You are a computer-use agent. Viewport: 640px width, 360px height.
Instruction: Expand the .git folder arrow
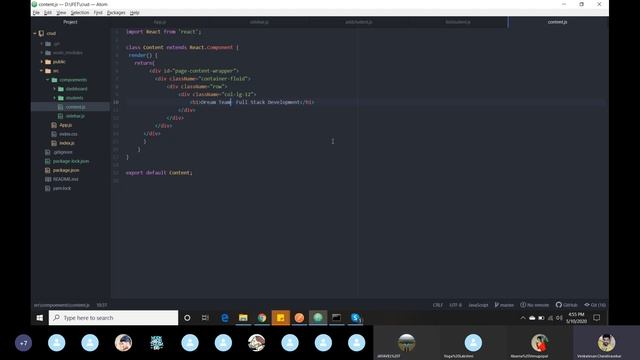coord(42,44)
